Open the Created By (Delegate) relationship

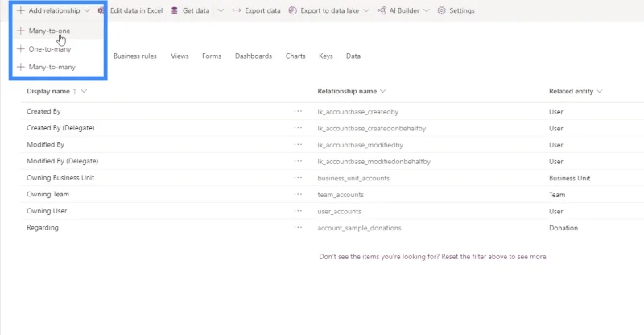pyautogui.click(x=60, y=128)
